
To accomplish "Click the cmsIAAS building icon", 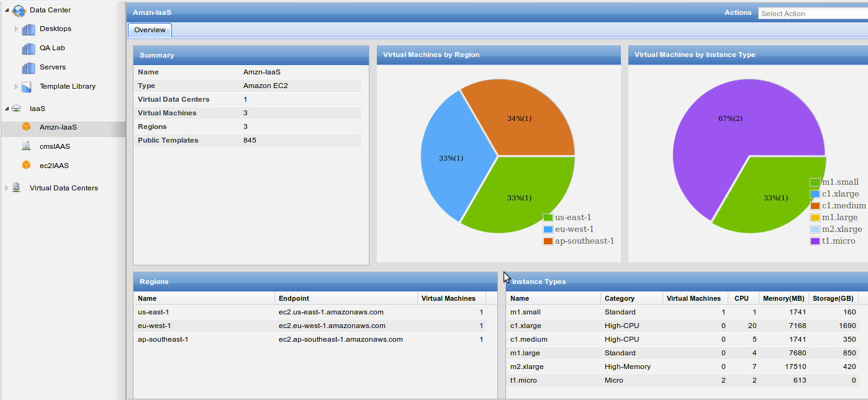I will click(x=26, y=146).
